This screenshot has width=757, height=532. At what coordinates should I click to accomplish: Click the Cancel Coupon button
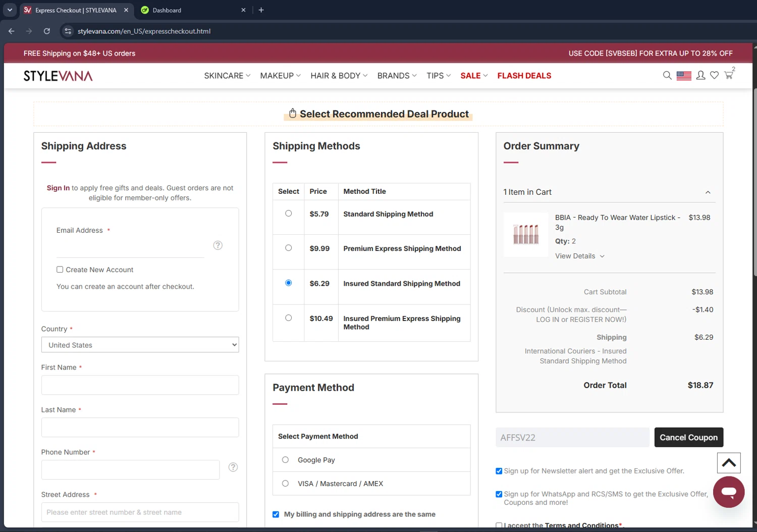pos(689,437)
